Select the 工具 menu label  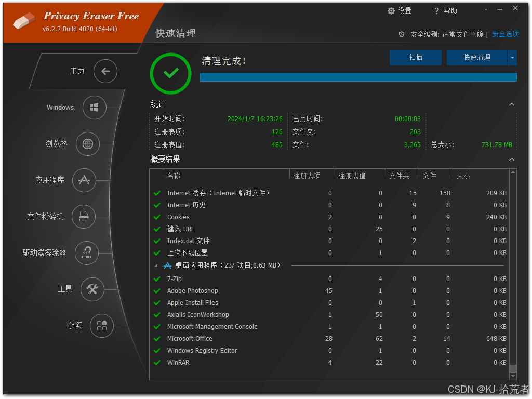(65, 289)
